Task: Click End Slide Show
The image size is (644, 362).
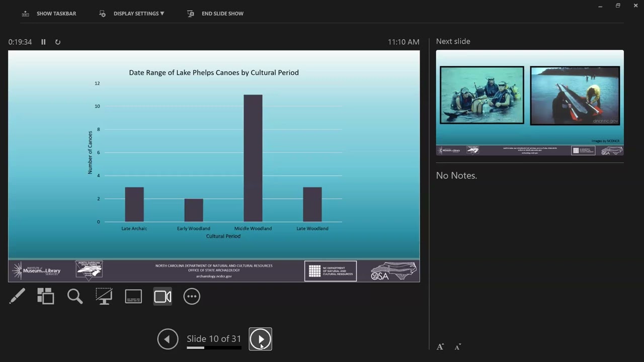Action: pos(215,14)
